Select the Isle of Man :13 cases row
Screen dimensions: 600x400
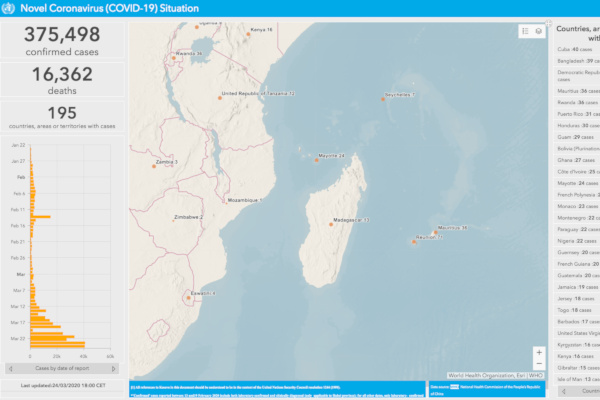(x=577, y=379)
